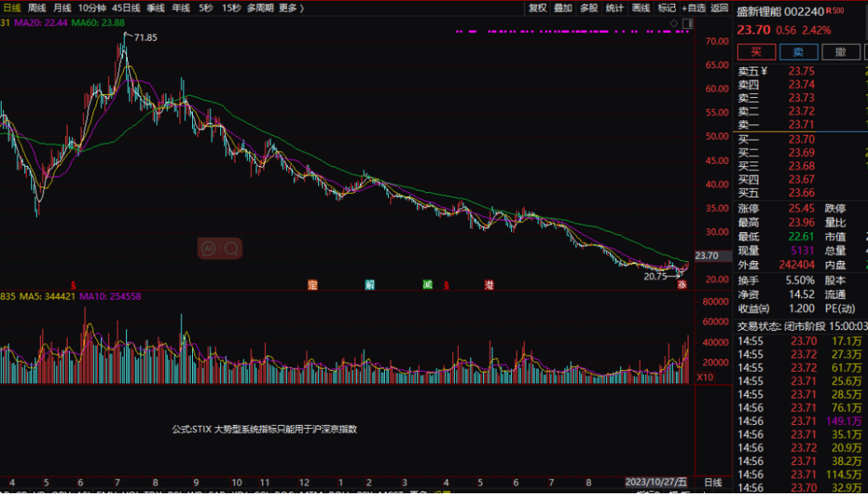The height and width of the screenshot is (494, 868).
Task: Expand the 更多 periods dropdown
Action: [x=291, y=8]
